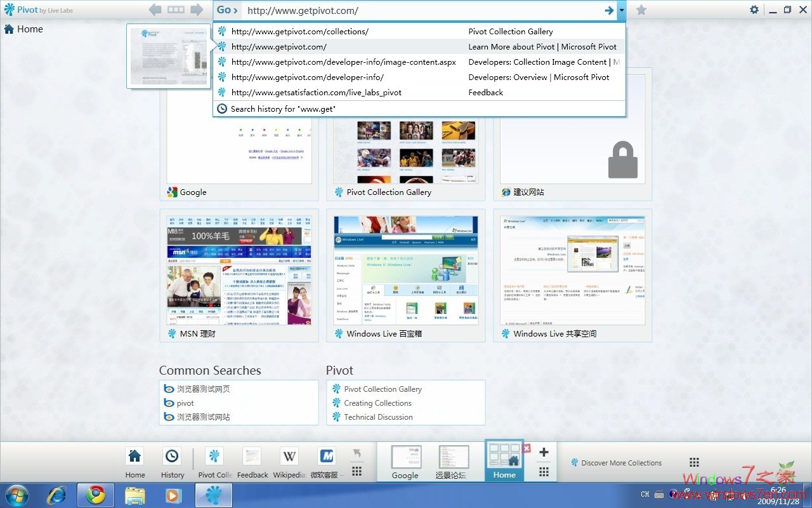This screenshot has height=508, width=812.
Task: Open the Wikipedia favorite icon
Action: [x=289, y=462]
